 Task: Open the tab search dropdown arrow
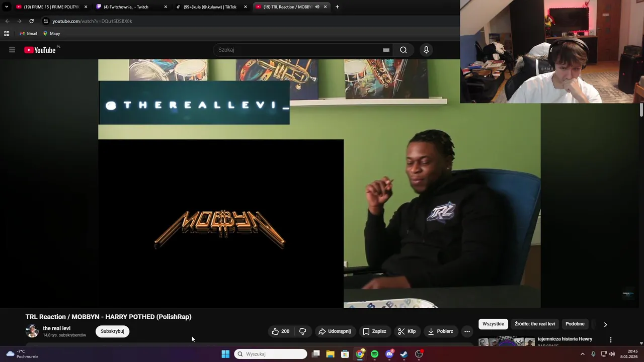(x=7, y=7)
